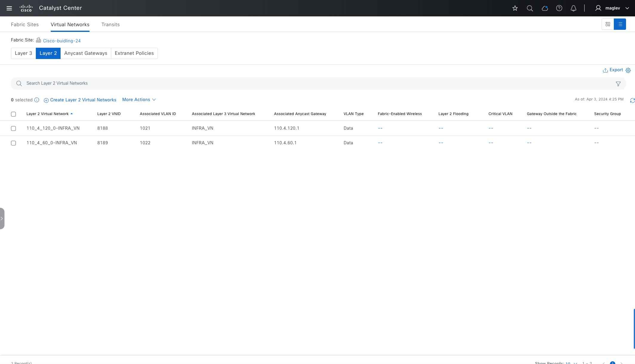Click the filter funnel icon
The width and height of the screenshot is (635, 364).
pos(618,84)
